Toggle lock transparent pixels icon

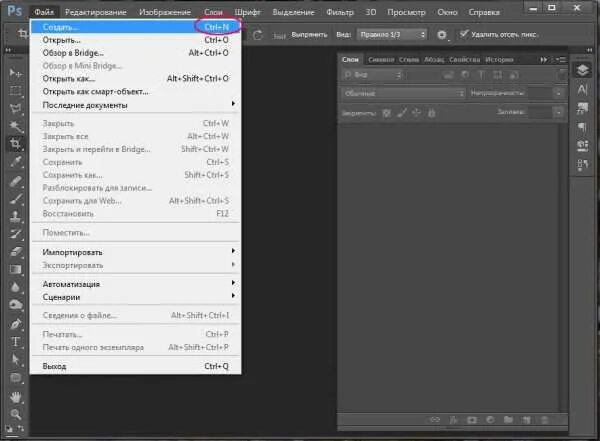(386, 113)
